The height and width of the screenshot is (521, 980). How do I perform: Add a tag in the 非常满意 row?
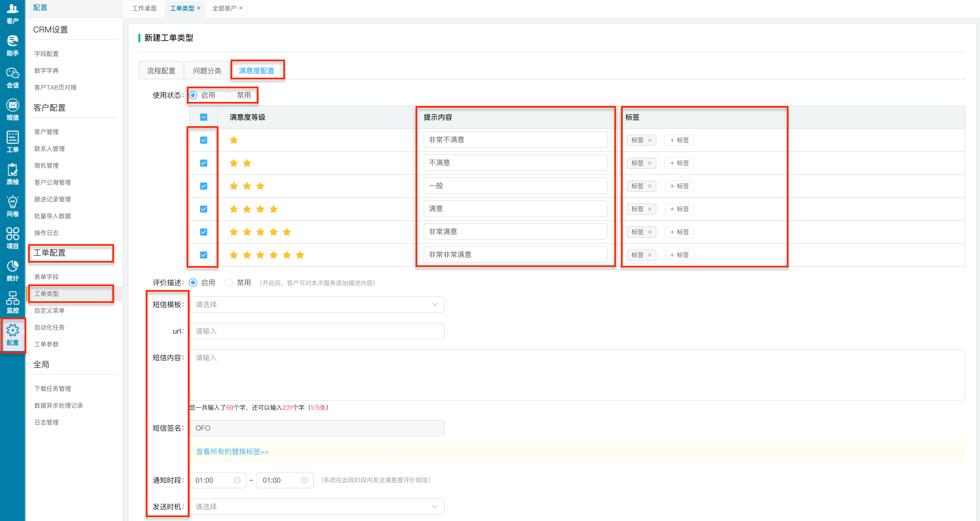point(679,232)
